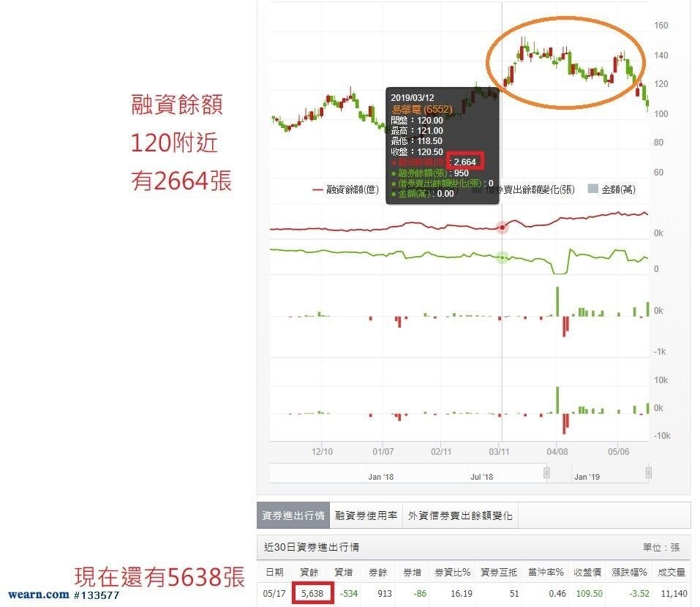Click the 當沖率% column header
700x607 pixels.
click(x=546, y=572)
